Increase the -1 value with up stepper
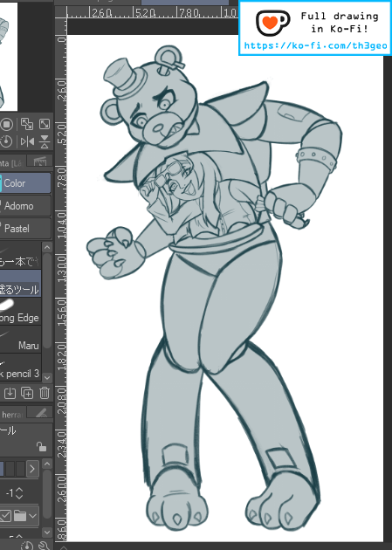 (x=19, y=490)
